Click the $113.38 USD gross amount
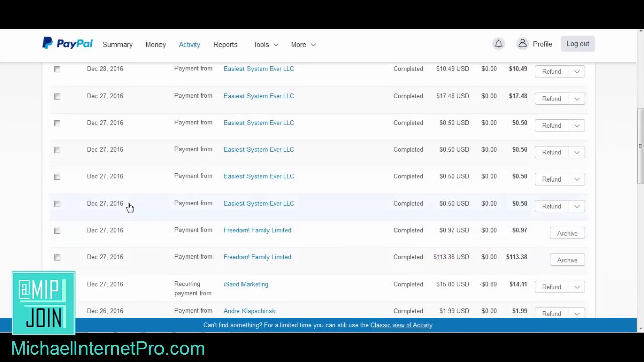 point(451,257)
